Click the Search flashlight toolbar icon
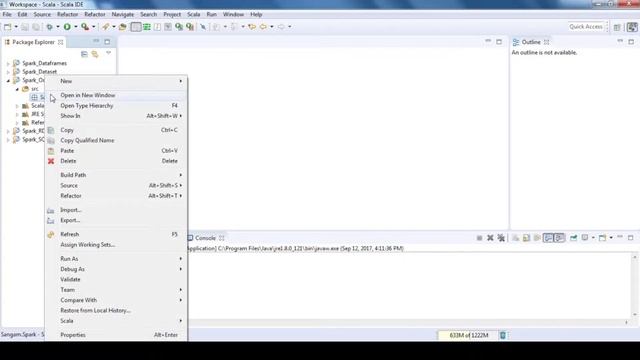640x360 pixels. (x=106, y=27)
